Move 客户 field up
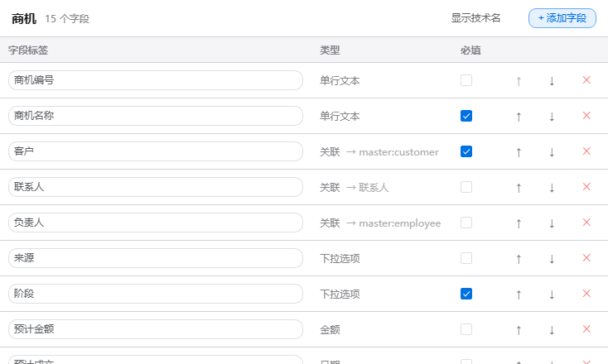The image size is (608, 364). pos(519,152)
